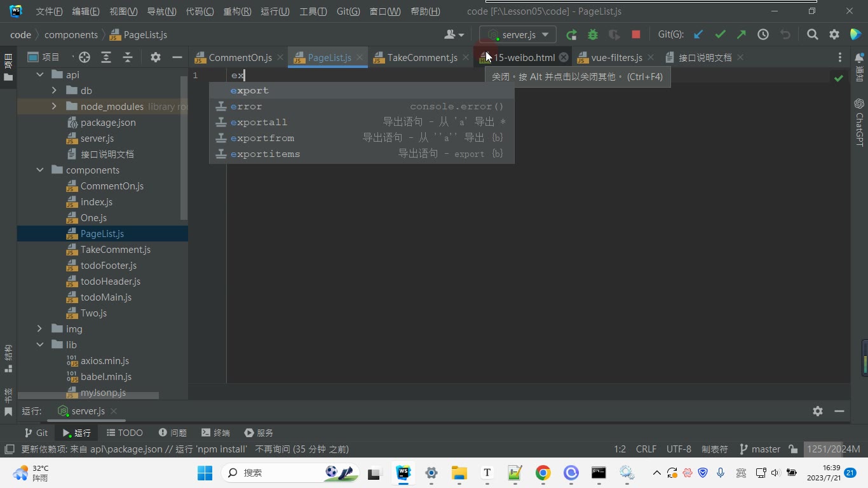
Task: Open Chrome from Windows taskbar
Action: click(543, 473)
